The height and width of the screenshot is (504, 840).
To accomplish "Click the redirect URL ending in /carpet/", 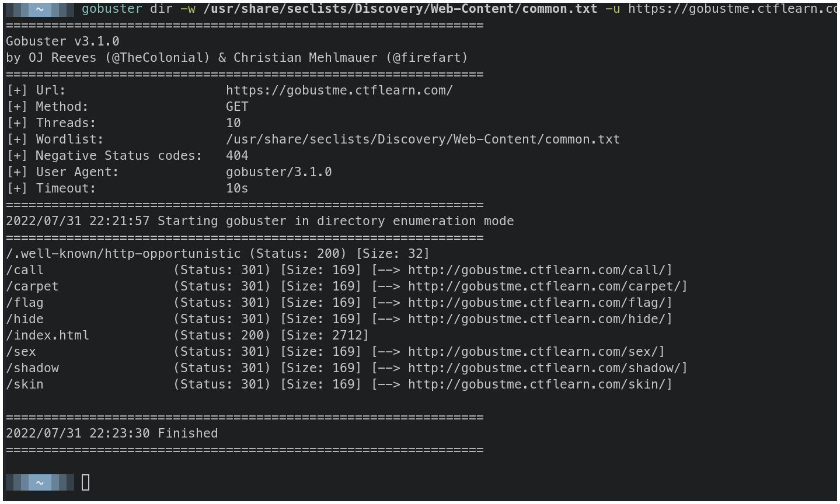I will pos(547,286).
